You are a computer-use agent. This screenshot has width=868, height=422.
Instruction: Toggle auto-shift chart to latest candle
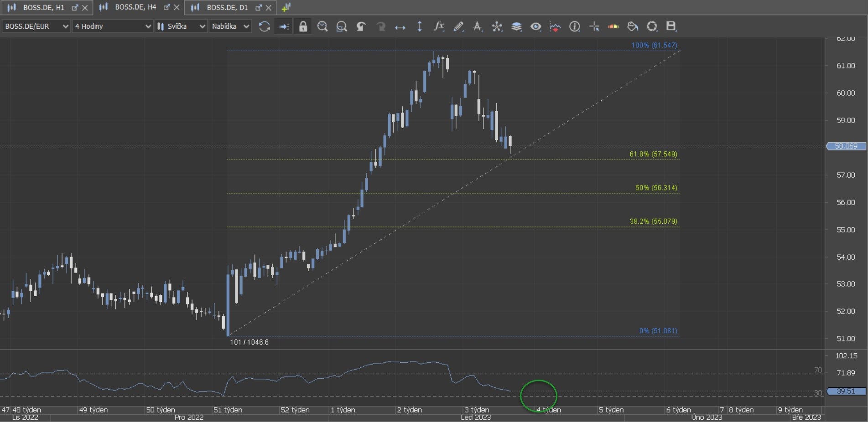tap(284, 26)
